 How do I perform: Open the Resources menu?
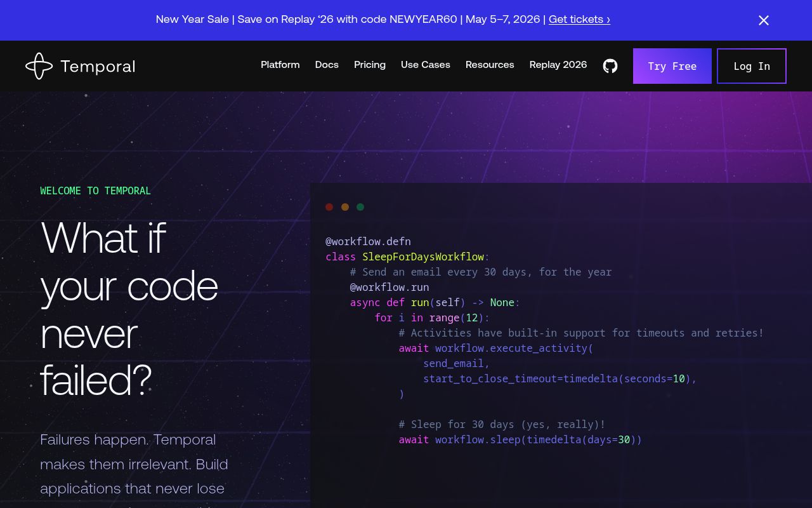click(490, 65)
